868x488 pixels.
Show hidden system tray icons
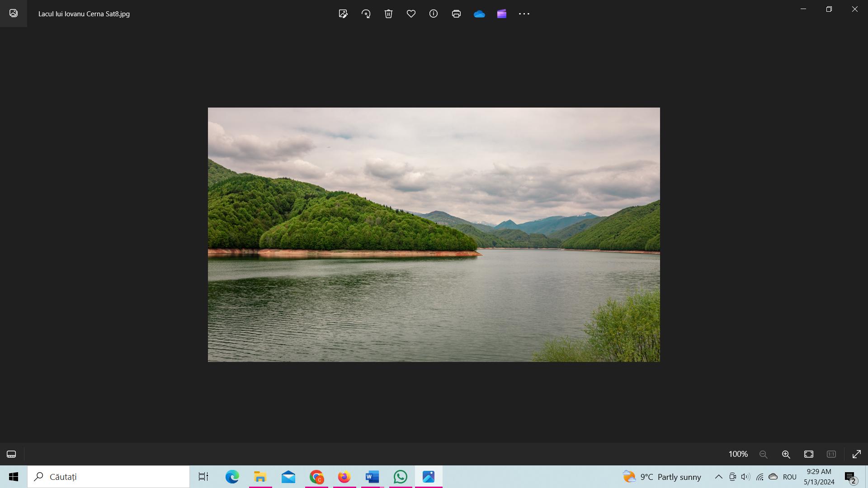[x=718, y=477]
